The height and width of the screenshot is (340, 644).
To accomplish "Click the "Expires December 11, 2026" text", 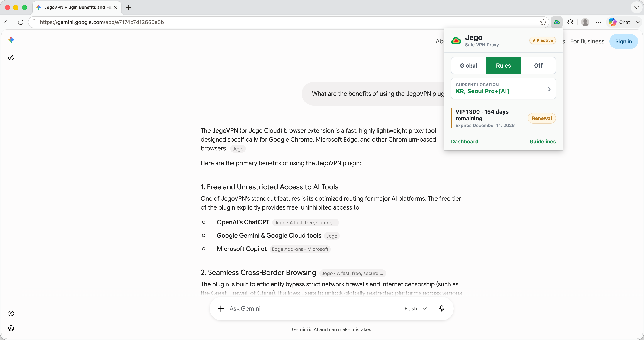I will [x=485, y=125].
